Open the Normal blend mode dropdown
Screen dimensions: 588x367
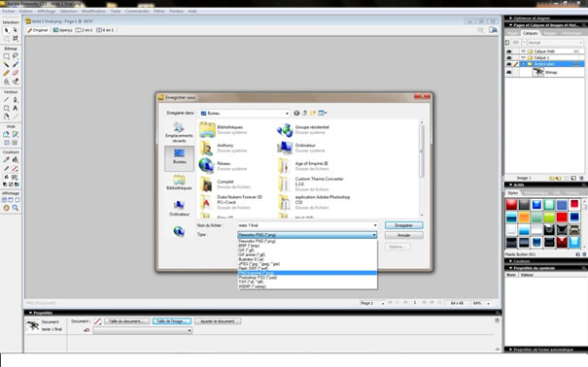556,43
